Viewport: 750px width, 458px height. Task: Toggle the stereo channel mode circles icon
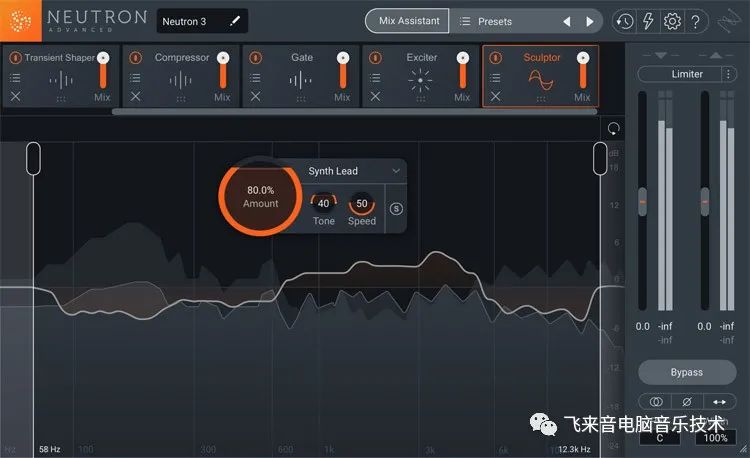tap(656, 402)
